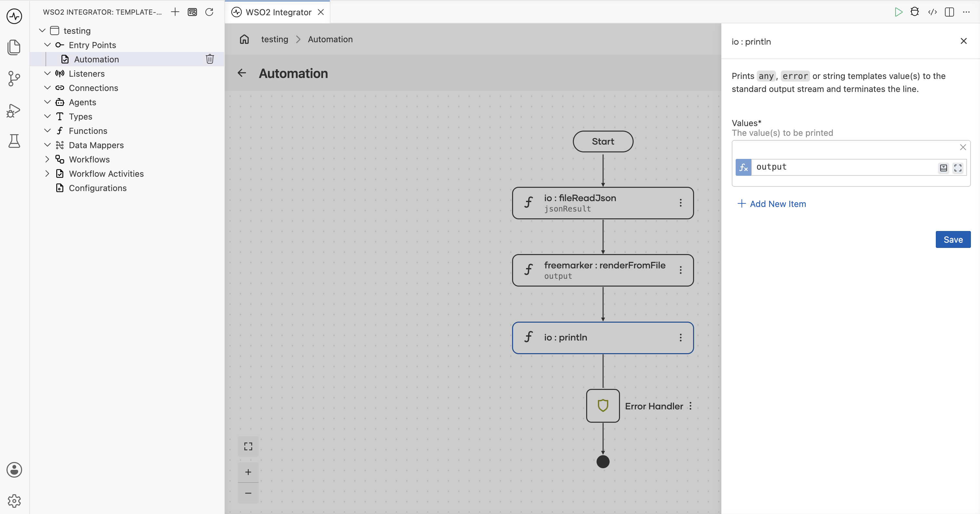Collapse the testing project tree
980x514 pixels.
(42, 31)
